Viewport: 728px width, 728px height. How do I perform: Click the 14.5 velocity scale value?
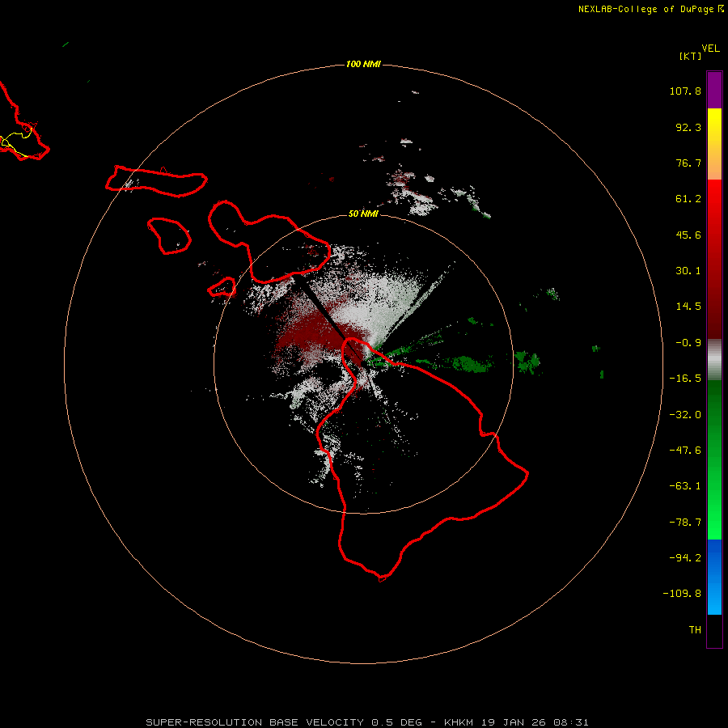[688, 307]
